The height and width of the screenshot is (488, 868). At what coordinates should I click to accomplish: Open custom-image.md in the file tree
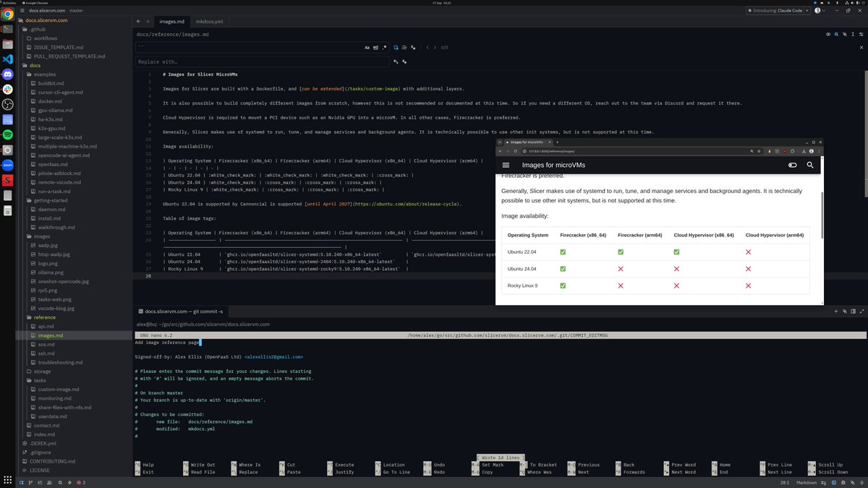point(59,389)
